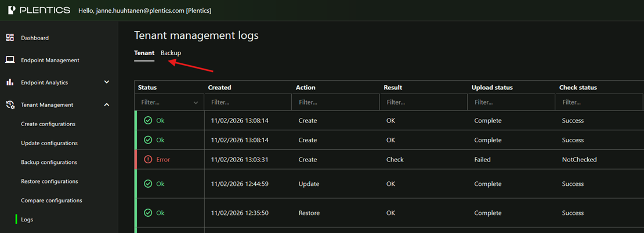Select the Tenant tab

tap(144, 53)
